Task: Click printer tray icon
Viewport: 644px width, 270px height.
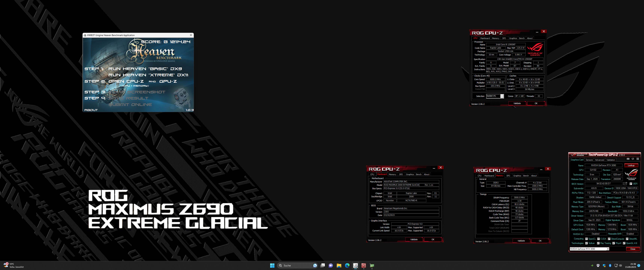Action: [598, 265]
